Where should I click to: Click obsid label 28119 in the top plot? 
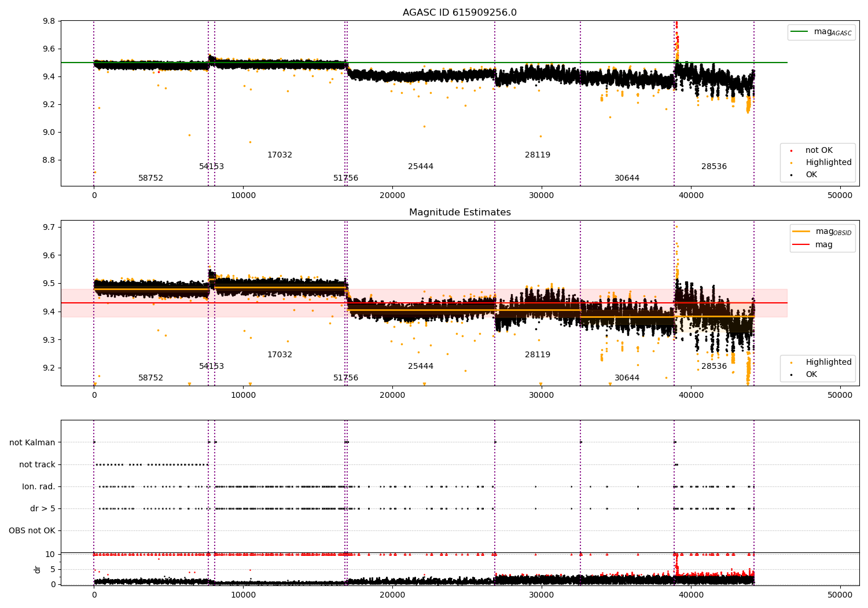(538, 155)
